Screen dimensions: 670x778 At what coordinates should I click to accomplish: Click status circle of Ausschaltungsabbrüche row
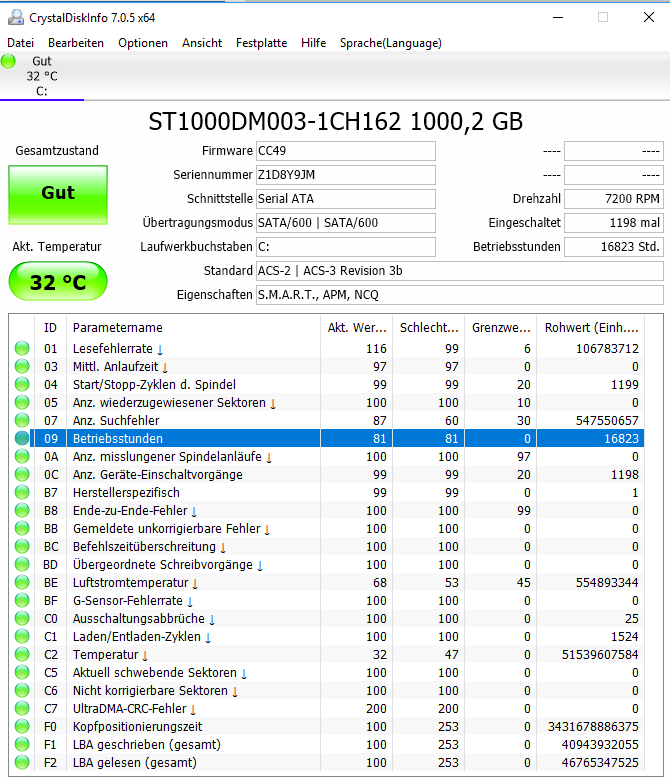coord(22,618)
